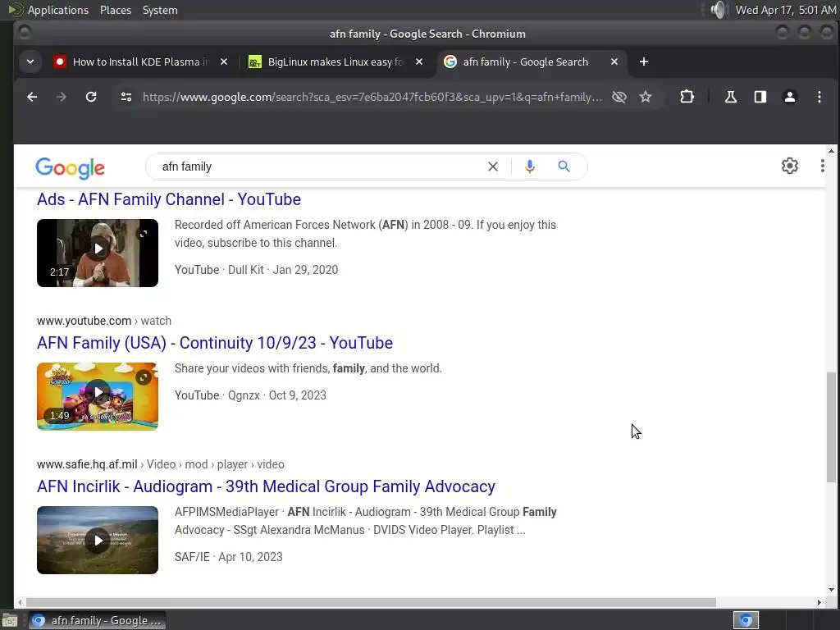This screenshot has width=840, height=630.
Task: Expand preview on 2:17 video thumbnail
Action: coord(144,234)
